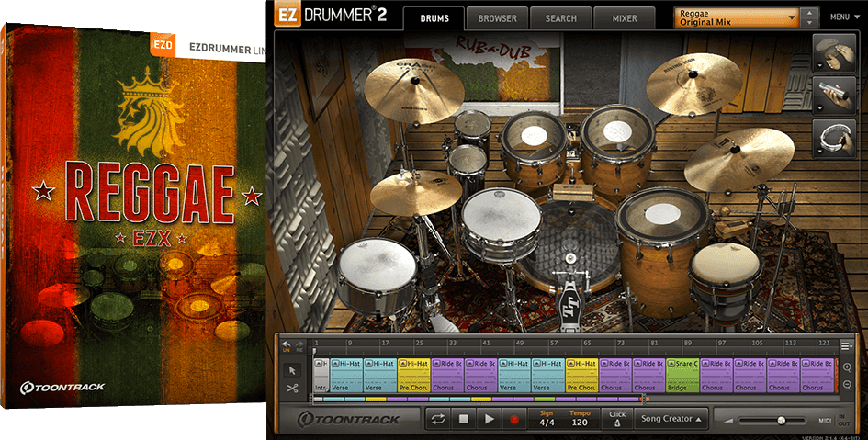Hit the woodblock on the kick drum
Screen dimensions: 868x440
pyautogui.click(x=573, y=192)
